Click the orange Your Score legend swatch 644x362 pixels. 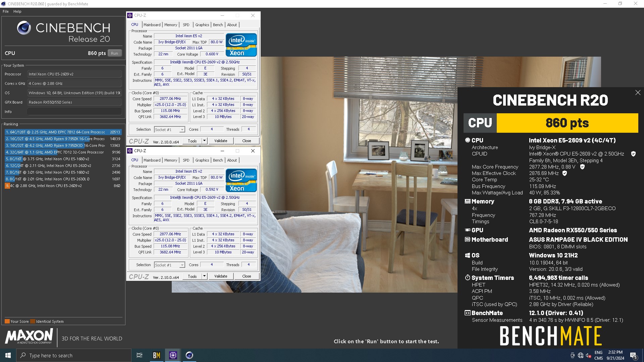point(7,321)
